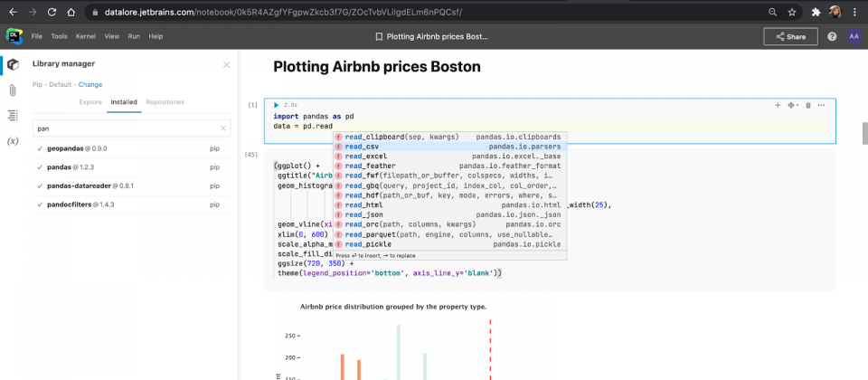This screenshot has width=868, height=380.
Task: Click the Datalore logo icon
Action: (x=14, y=36)
